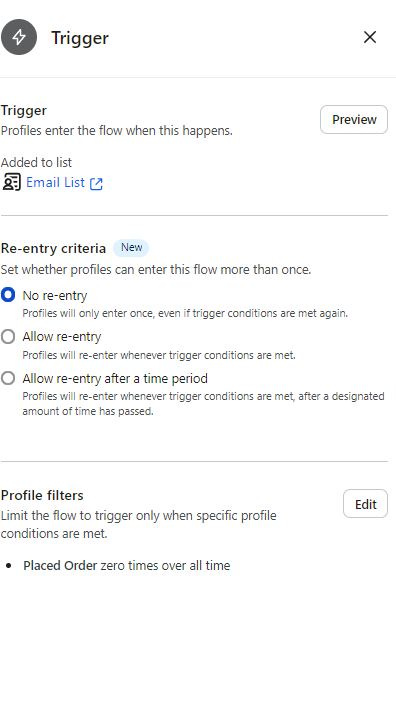Choose the Allow re-entry radio button
This screenshot has width=396, height=720.
click(x=8, y=337)
